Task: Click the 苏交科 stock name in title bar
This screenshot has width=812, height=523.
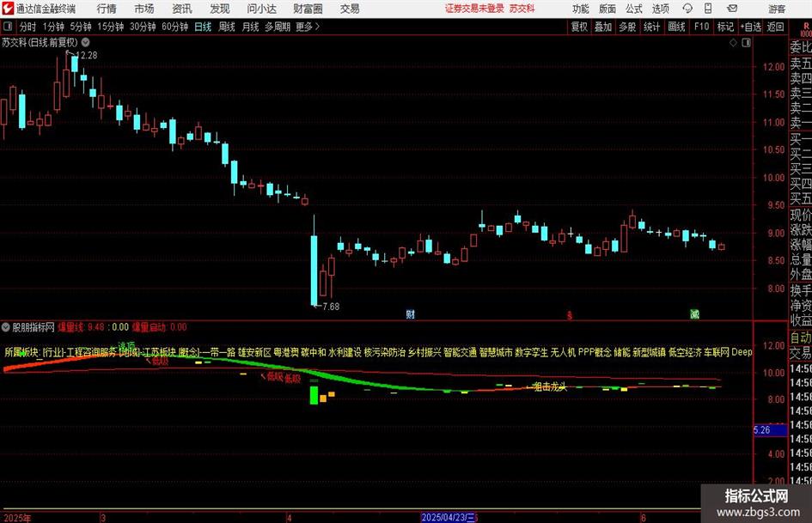Action: [x=522, y=9]
